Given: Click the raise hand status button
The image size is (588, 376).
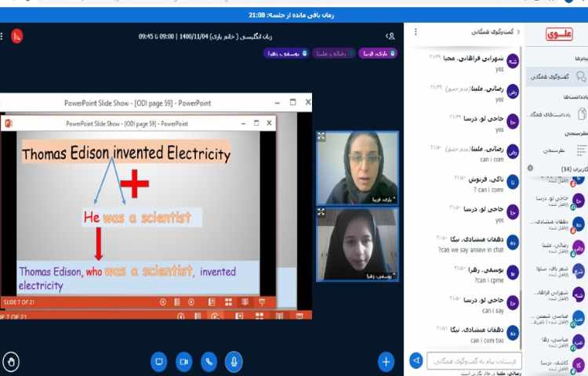Looking at the screenshot, I should (x=11, y=361).
